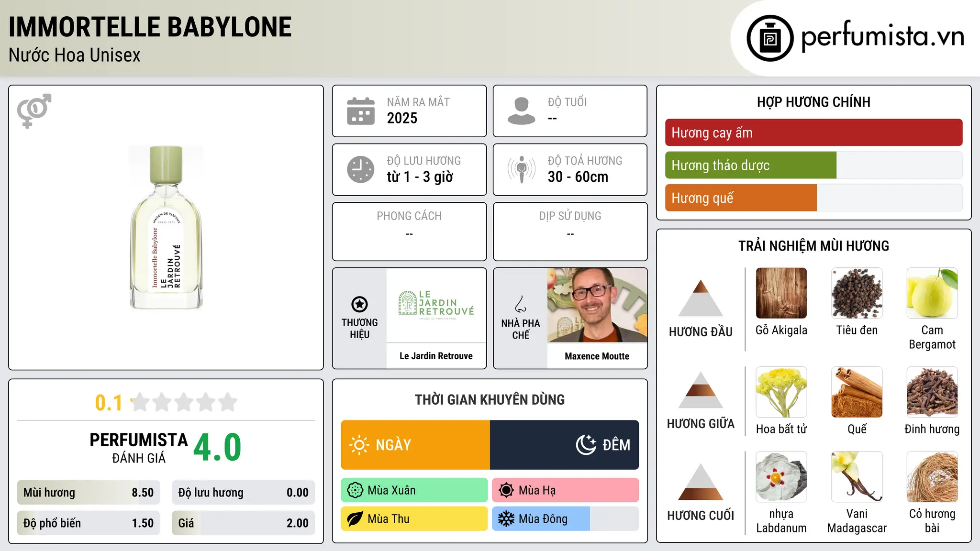Screen dimensions: 980x551
Task: Open the Maxence Moutte perfumer link
Action: tap(597, 356)
